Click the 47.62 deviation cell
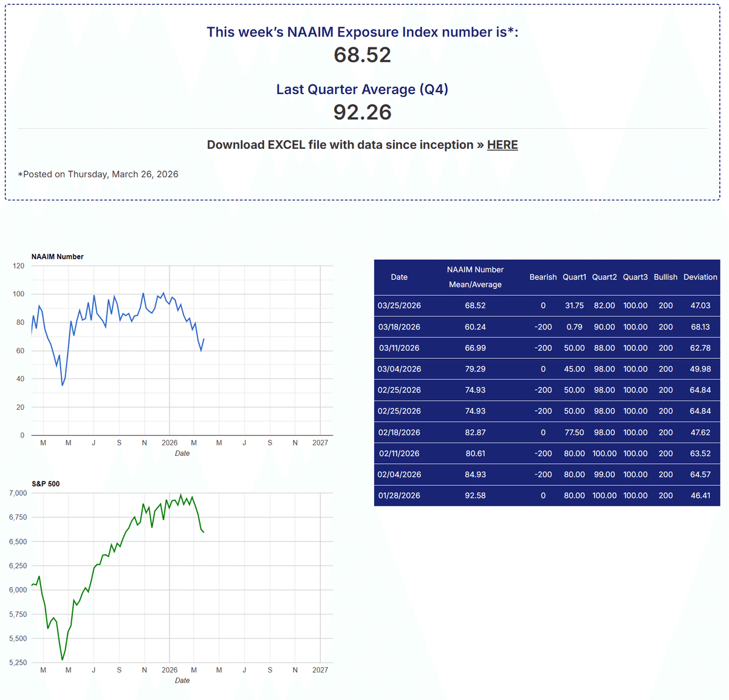 pyautogui.click(x=700, y=432)
